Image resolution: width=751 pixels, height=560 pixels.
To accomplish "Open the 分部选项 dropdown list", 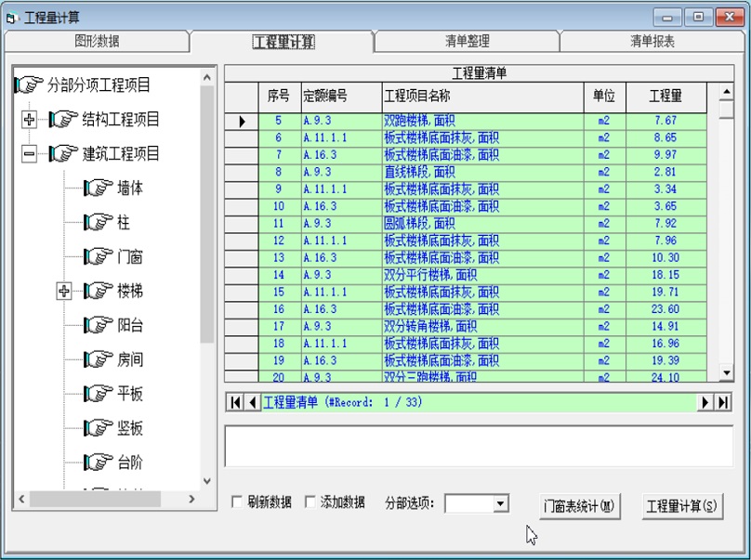I will [x=500, y=503].
